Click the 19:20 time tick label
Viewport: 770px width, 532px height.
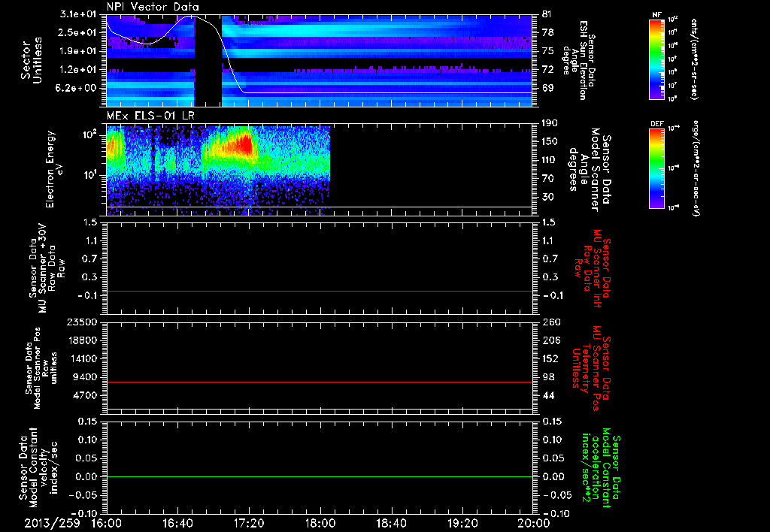[x=462, y=524]
